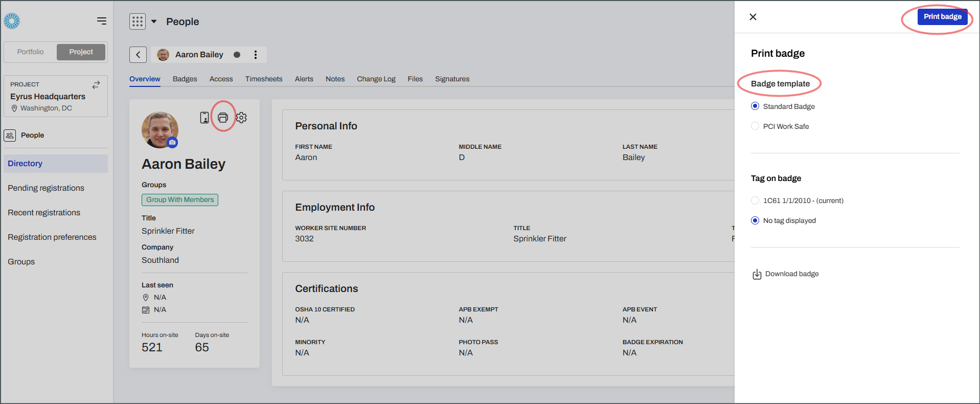Image resolution: width=980 pixels, height=404 pixels.
Task: Click the Download badge icon
Action: [757, 275]
